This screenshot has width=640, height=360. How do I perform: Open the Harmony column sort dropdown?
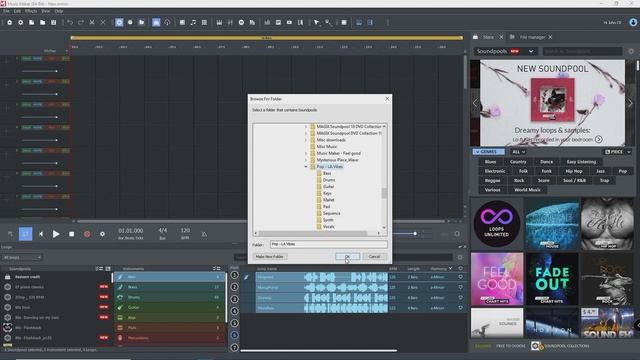(451, 269)
